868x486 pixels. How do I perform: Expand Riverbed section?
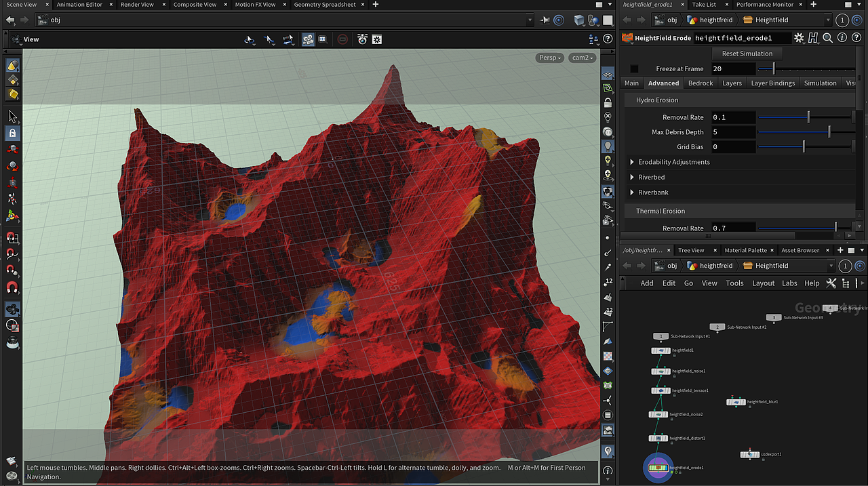tap(632, 177)
